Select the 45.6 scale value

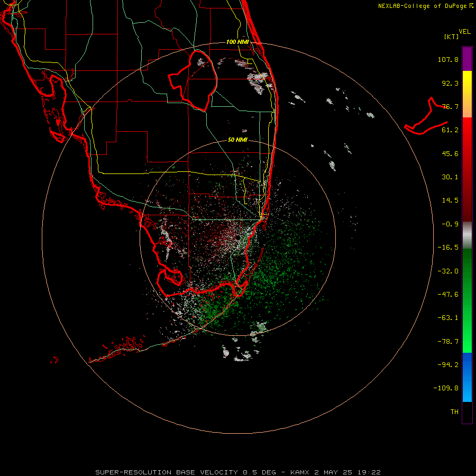[x=450, y=153]
